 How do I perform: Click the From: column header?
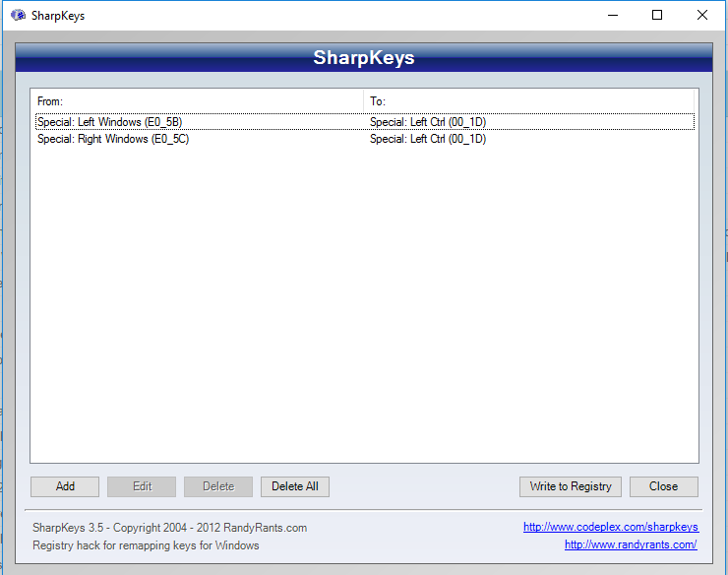tap(197, 101)
